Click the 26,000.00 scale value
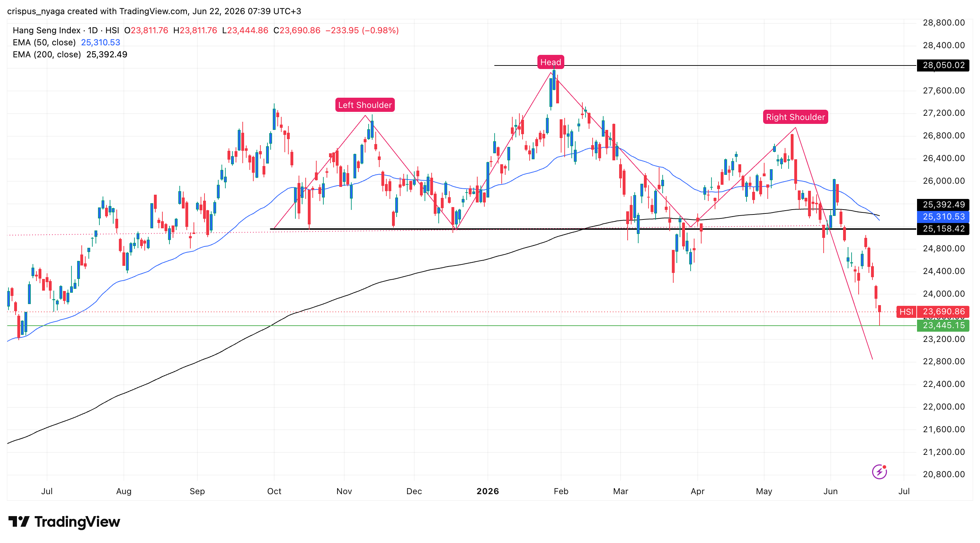 pos(944,181)
